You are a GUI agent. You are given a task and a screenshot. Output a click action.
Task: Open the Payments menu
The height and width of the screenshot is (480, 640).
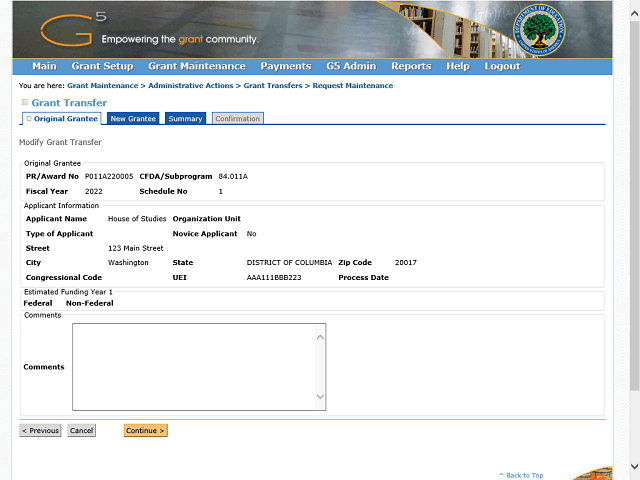click(x=286, y=66)
